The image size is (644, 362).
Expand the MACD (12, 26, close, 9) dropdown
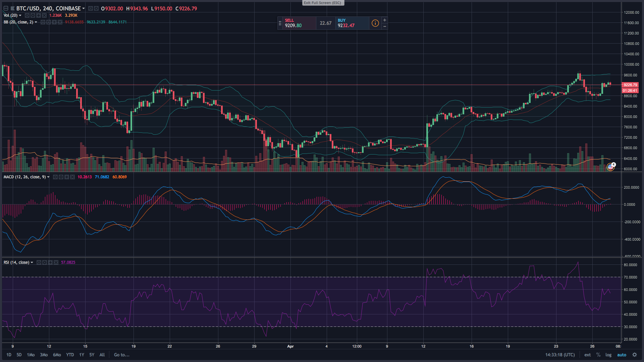[x=48, y=177]
